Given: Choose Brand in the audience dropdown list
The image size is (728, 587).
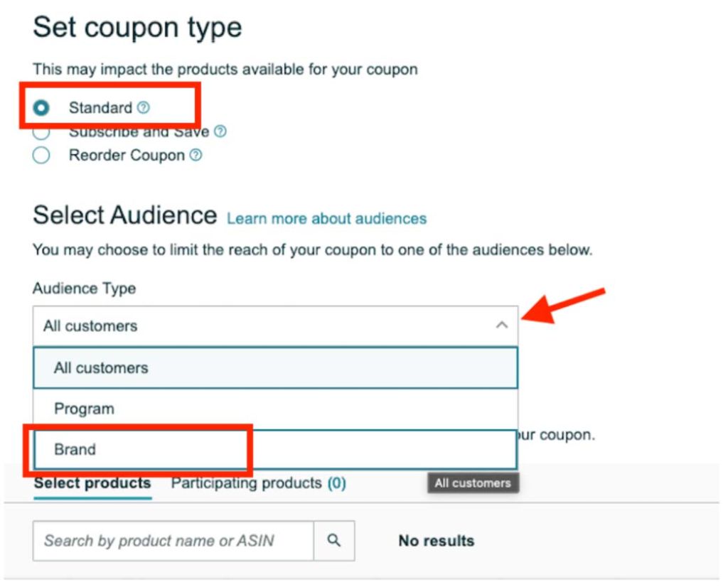Looking at the screenshot, I should coord(275,449).
